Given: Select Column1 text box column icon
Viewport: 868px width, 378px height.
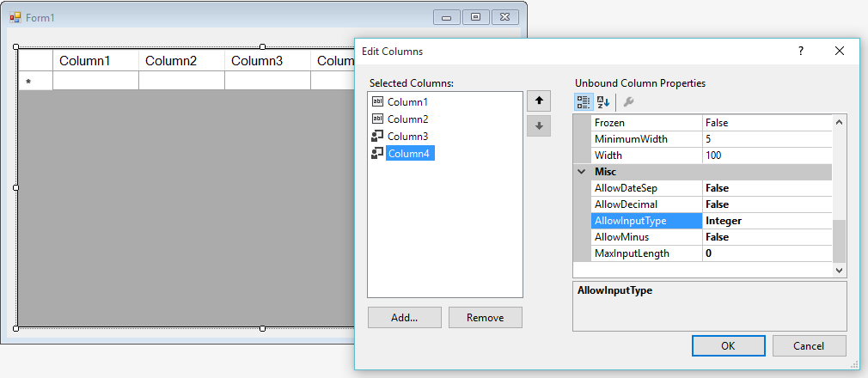Looking at the screenshot, I should tap(377, 101).
